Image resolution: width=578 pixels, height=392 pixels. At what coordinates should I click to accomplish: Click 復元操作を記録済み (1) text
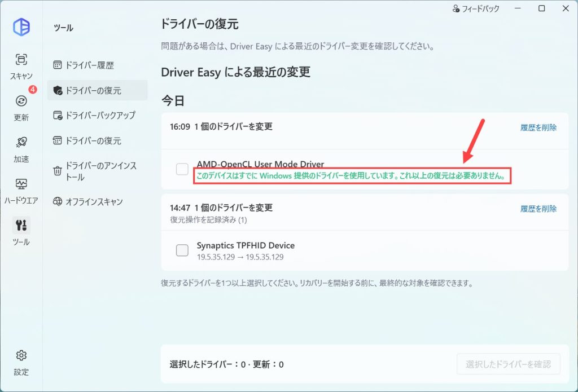(x=208, y=220)
